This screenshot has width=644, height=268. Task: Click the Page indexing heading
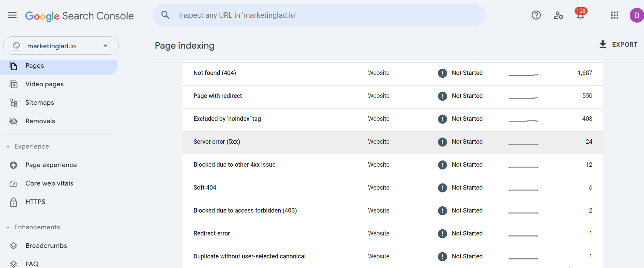click(184, 46)
